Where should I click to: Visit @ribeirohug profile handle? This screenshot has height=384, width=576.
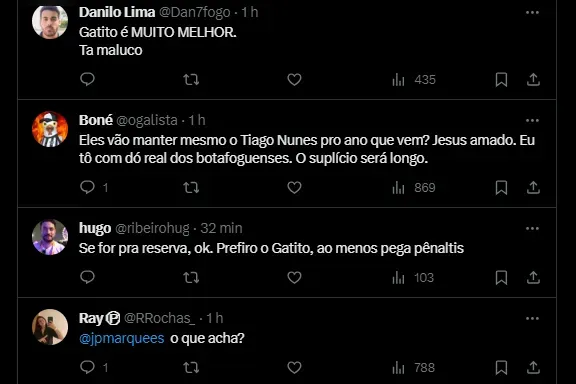coord(152,228)
